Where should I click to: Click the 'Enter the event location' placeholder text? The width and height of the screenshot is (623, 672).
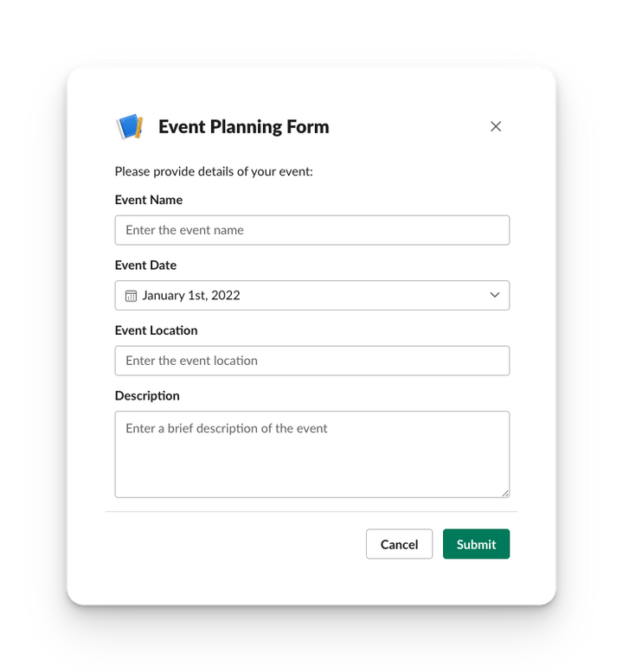191,361
